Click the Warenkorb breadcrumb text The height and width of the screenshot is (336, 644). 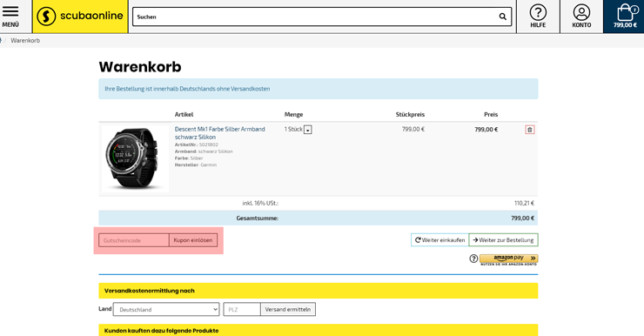point(25,40)
